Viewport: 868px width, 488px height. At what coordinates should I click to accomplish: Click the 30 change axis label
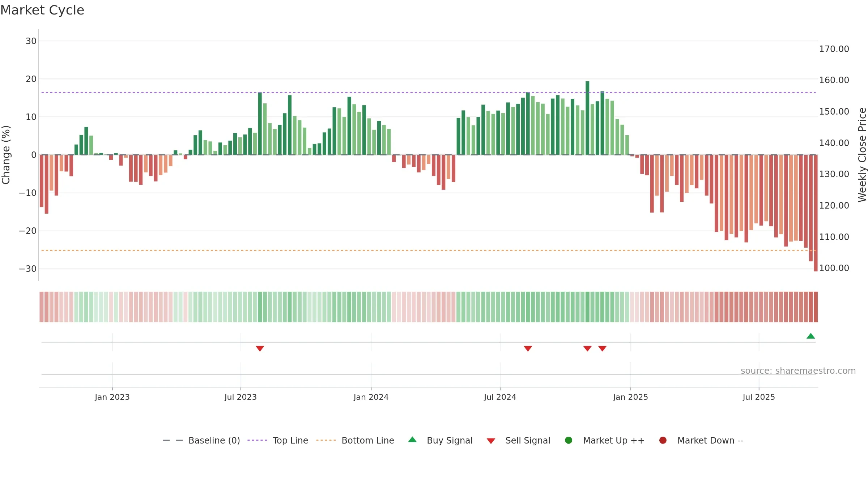pyautogui.click(x=31, y=41)
